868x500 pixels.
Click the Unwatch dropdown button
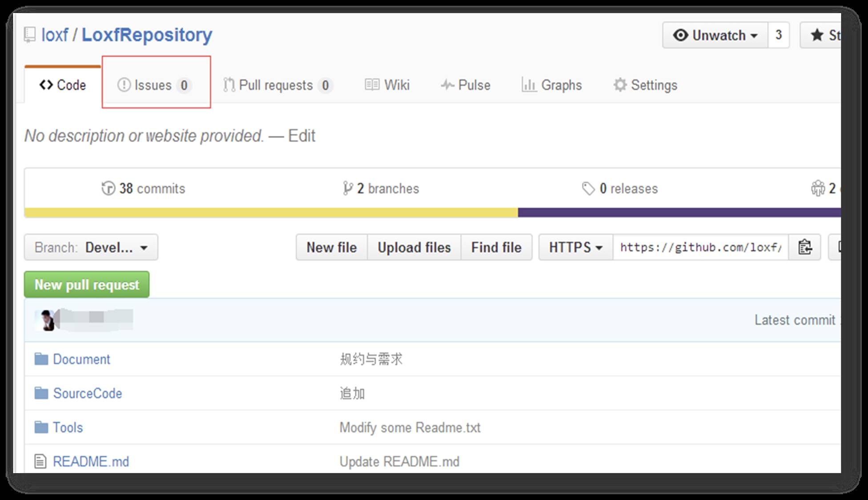715,35
